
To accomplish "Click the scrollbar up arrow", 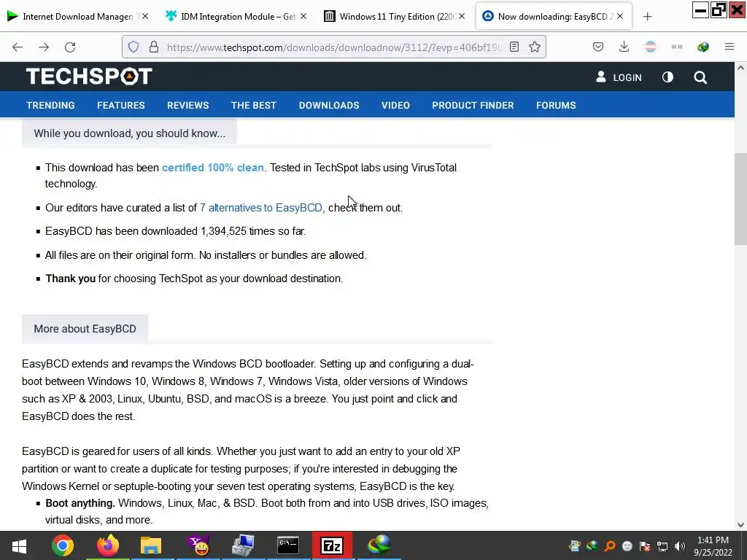I will click(740, 68).
